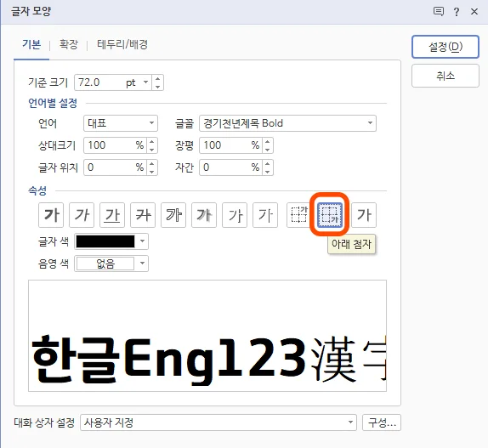Switch to the 기본 tab
This screenshot has height=448, width=488.
(x=31, y=44)
